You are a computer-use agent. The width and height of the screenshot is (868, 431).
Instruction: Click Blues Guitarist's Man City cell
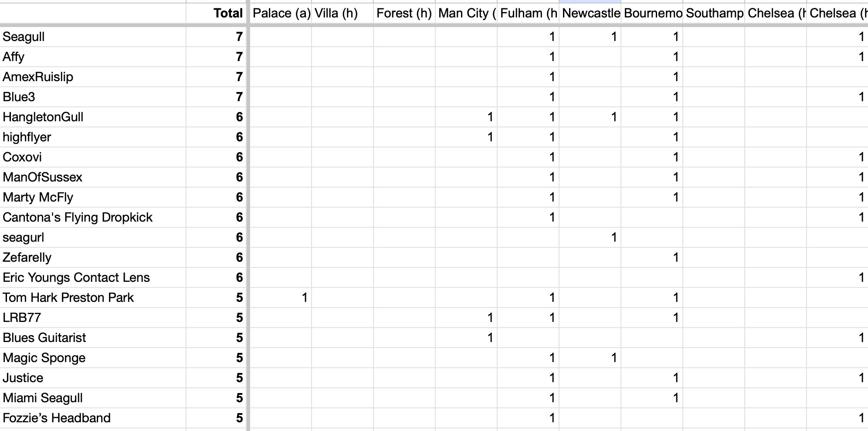point(466,338)
